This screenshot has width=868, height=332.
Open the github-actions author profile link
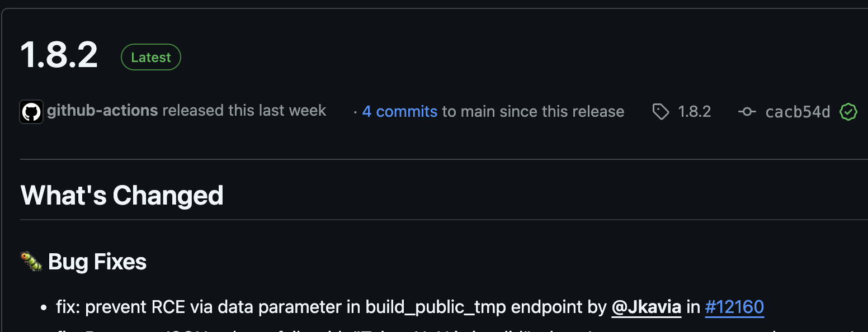point(102,111)
